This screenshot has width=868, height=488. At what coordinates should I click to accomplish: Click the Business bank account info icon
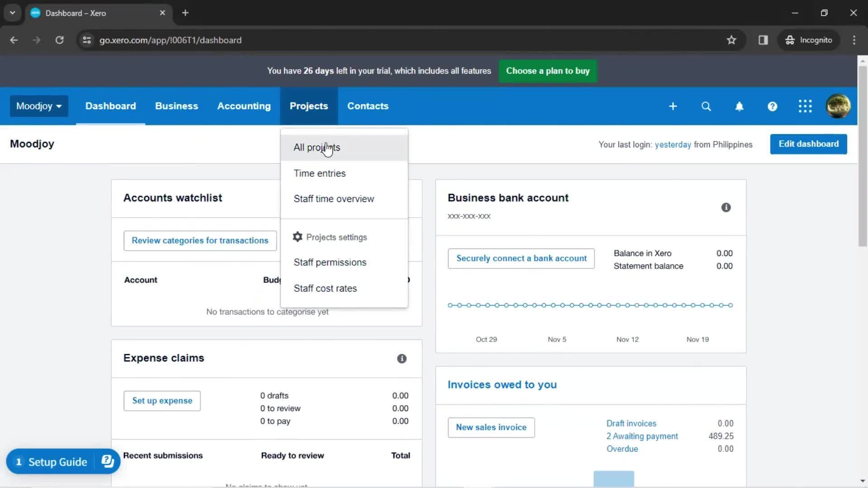tap(726, 207)
